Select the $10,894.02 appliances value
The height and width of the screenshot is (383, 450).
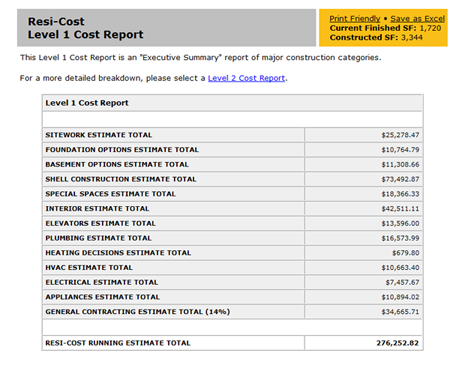pos(400,297)
